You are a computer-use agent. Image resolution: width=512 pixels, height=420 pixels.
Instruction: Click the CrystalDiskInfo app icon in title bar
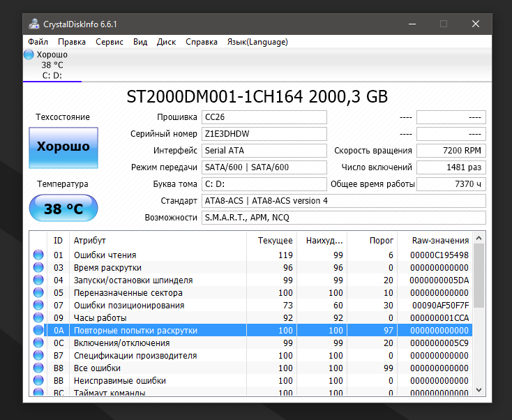pyautogui.click(x=33, y=24)
